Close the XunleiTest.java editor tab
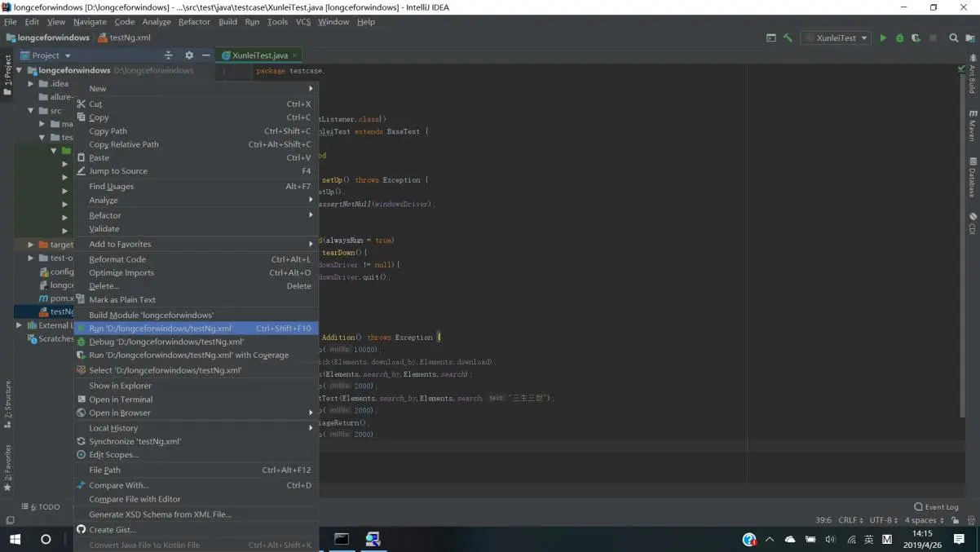Image resolution: width=980 pixels, height=552 pixels. coord(295,55)
